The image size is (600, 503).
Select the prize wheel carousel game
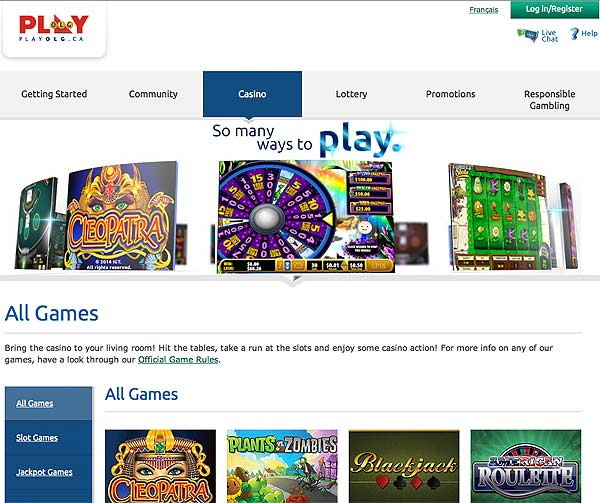(x=306, y=217)
